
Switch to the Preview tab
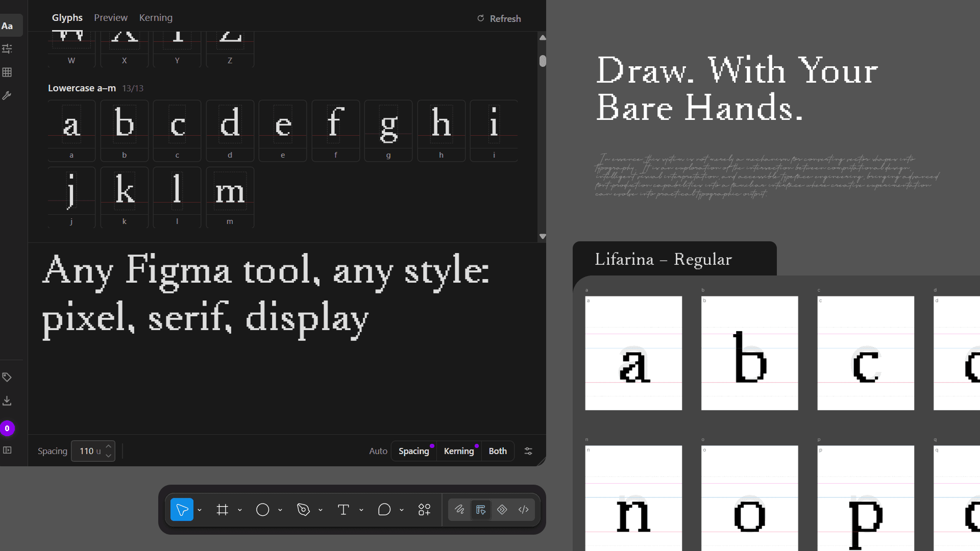(111, 18)
